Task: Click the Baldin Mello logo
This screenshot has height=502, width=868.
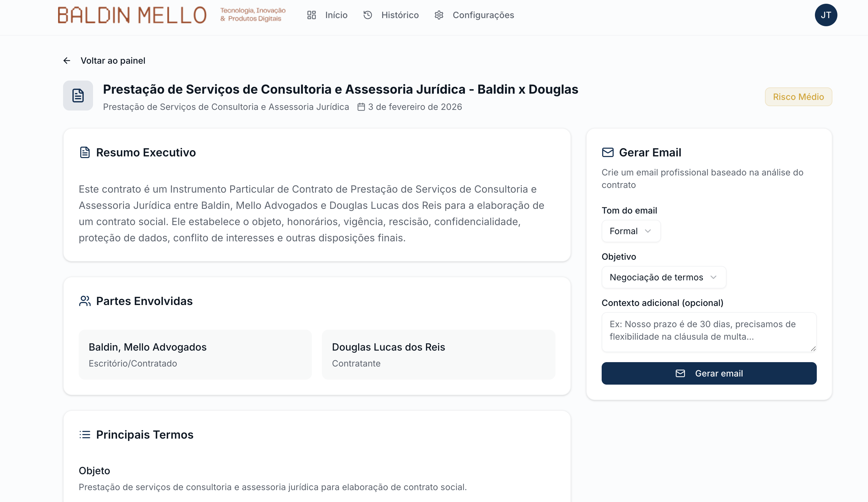Action: tap(132, 15)
